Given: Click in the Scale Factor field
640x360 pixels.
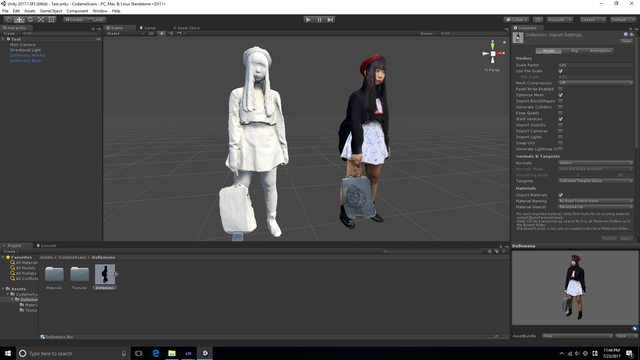Looking at the screenshot, I should (596, 65).
